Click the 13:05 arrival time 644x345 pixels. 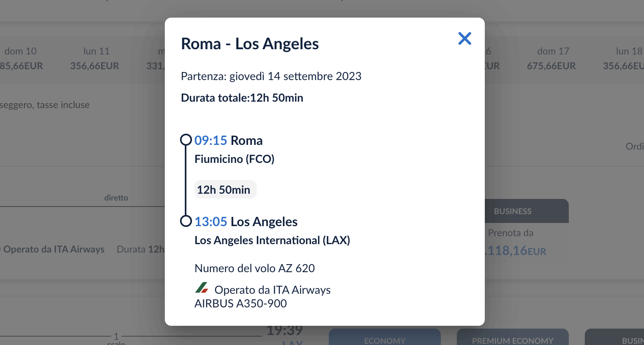[211, 222]
